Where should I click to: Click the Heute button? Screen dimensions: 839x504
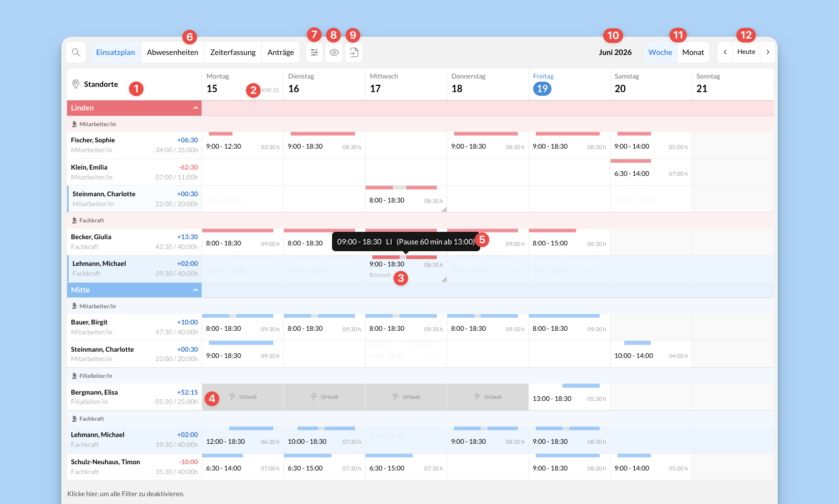pyautogui.click(x=746, y=52)
